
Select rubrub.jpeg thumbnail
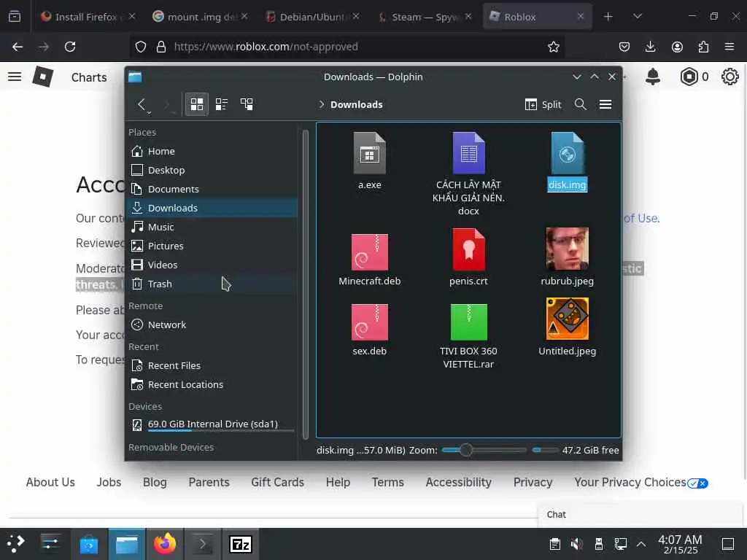[x=567, y=249]
